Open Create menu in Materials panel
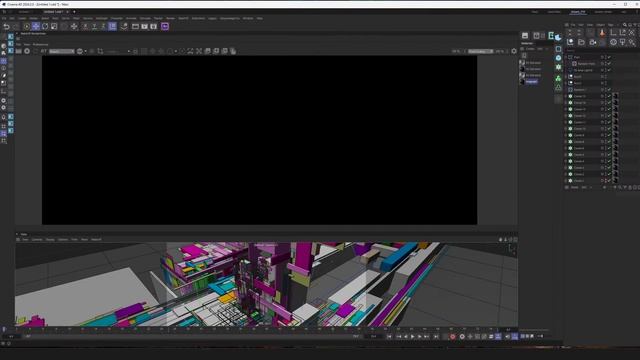 (x=530, y=49)
